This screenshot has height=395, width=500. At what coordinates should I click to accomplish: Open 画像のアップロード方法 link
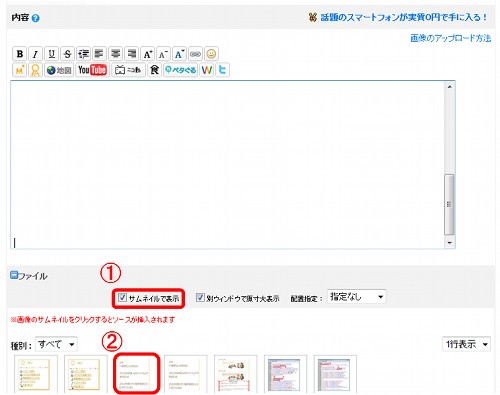coord(451,38)
